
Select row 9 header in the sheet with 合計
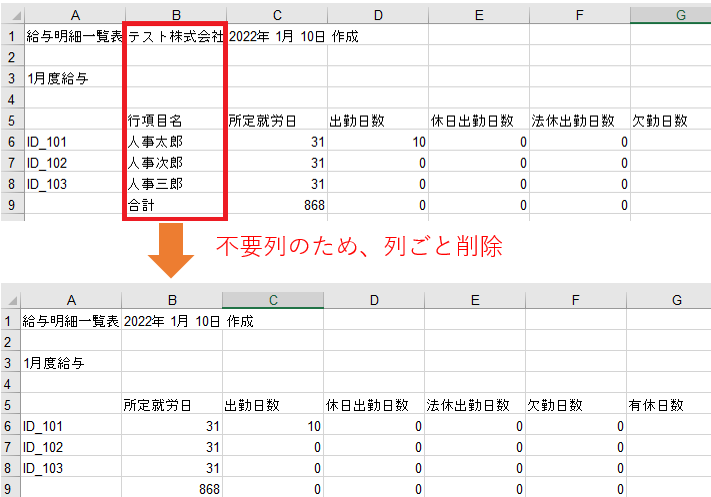(x=12, y=205)
